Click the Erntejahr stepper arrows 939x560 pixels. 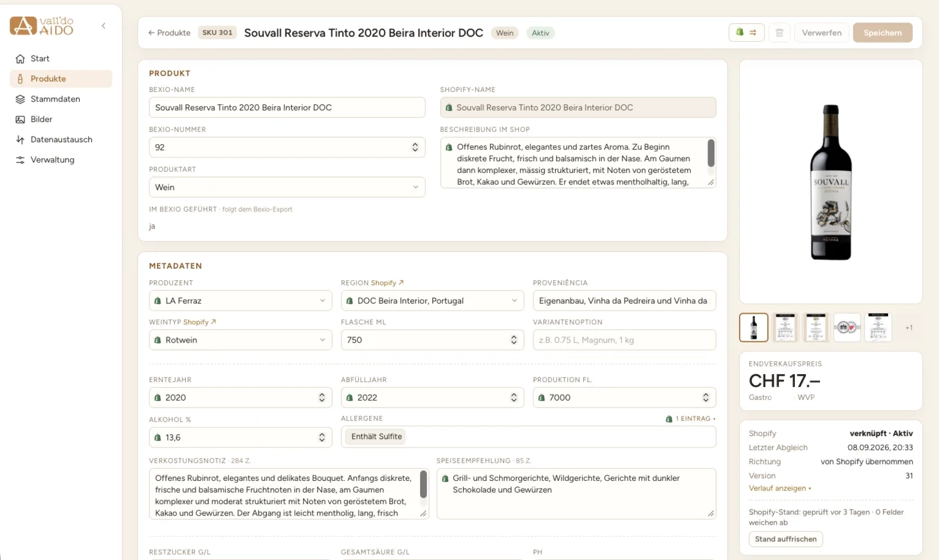point(322,398)
